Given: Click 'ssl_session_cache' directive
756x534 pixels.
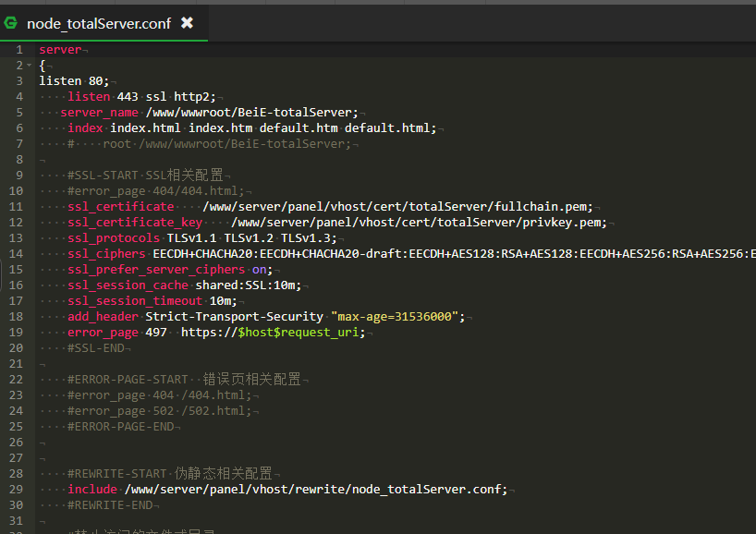Looking at the screenshot, I should tap(128, 285).
